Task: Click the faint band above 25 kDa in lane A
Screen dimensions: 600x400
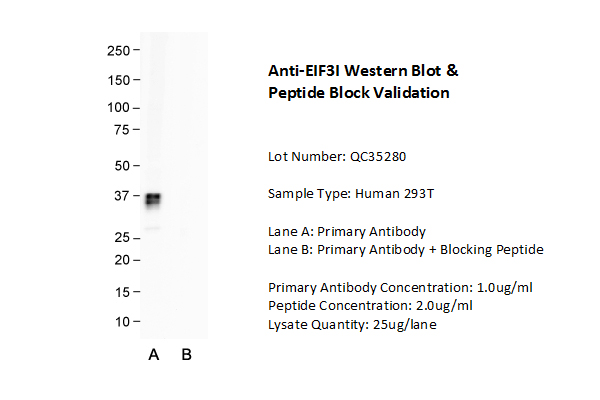Action: click(153, 228)
